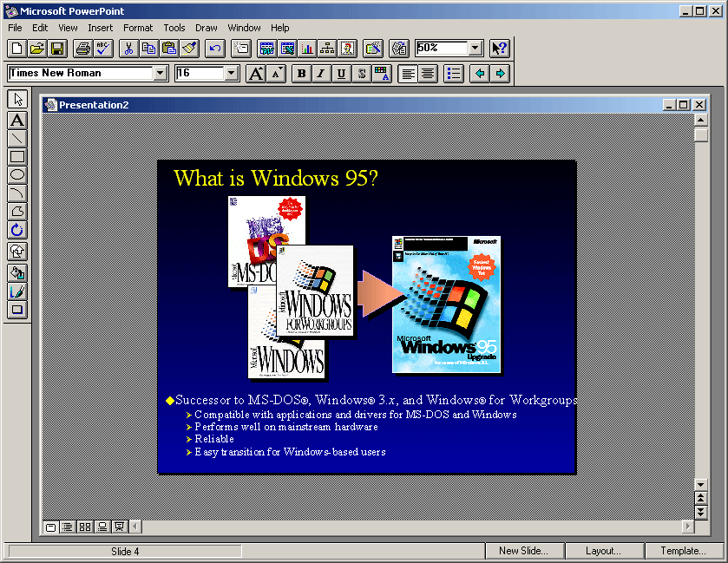Demote the bullet with the right arrow
The width and height of the screenshot is (728, 563).
[500, 74]
